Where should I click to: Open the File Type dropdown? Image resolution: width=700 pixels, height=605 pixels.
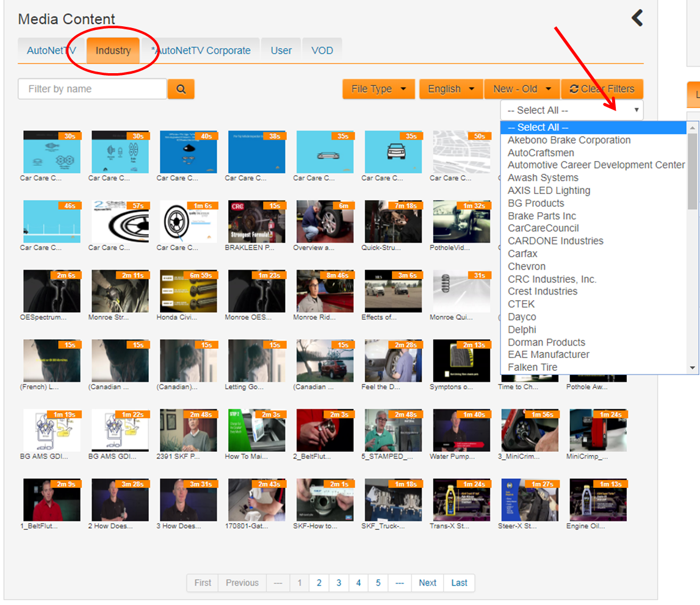[x=378, y=89]
